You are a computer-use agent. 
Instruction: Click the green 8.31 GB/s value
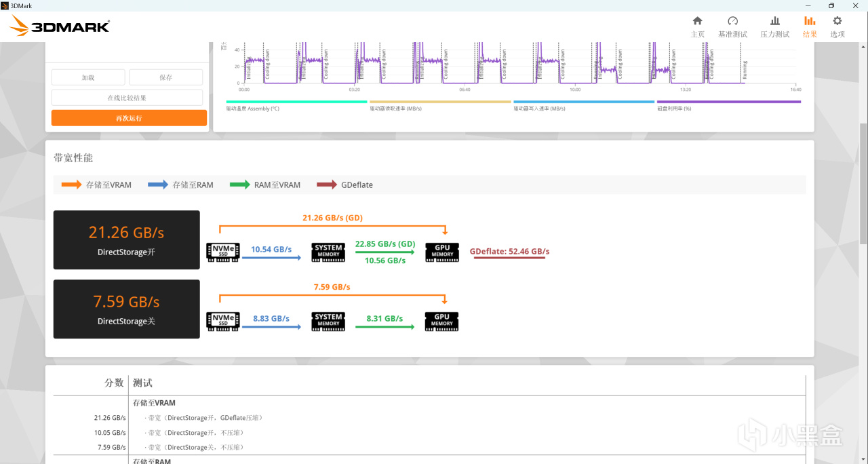pyautogui.click(x=384, y=318)
